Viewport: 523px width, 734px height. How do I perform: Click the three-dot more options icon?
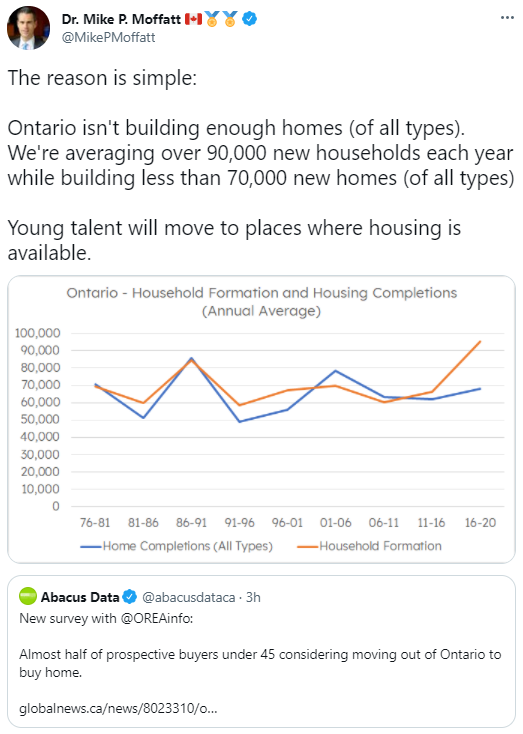pos(507,18)
